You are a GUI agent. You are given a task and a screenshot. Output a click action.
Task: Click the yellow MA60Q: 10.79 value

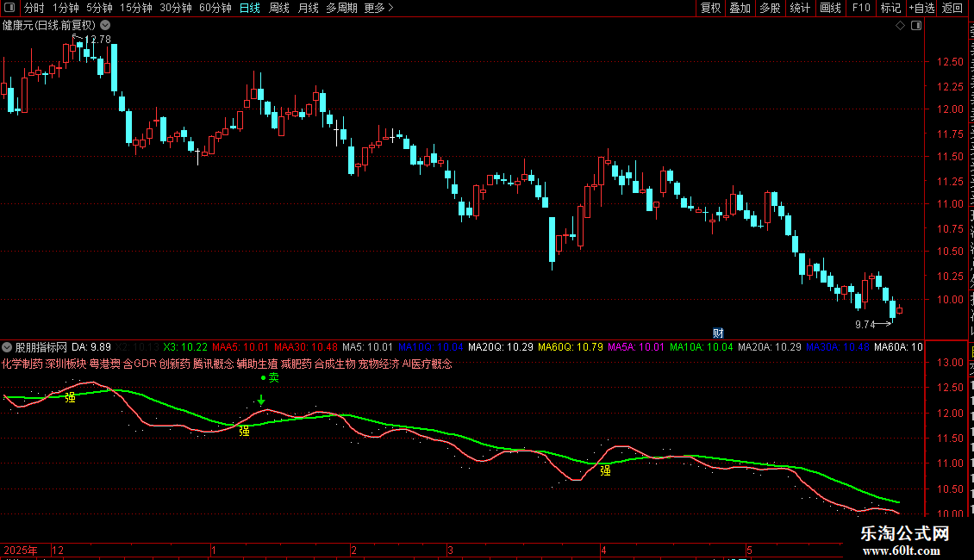coord(571,347)
